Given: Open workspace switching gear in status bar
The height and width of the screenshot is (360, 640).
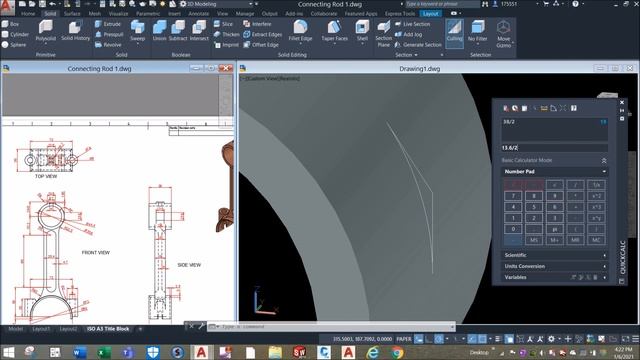Looking at the screenshot, I should (x=551, y=339).
